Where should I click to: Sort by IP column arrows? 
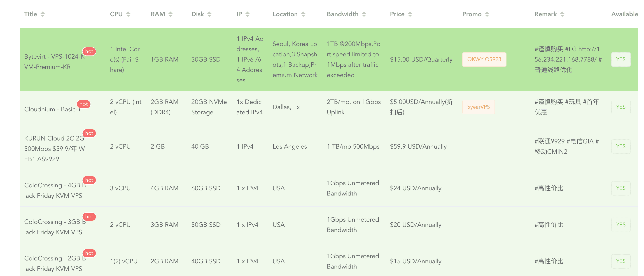[x=247, y=14]
